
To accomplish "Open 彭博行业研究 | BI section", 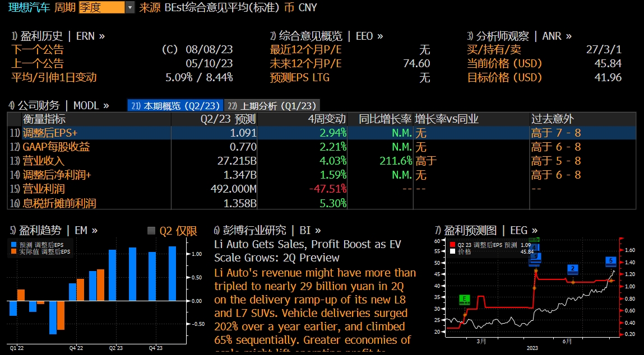I will click(267, 230).
